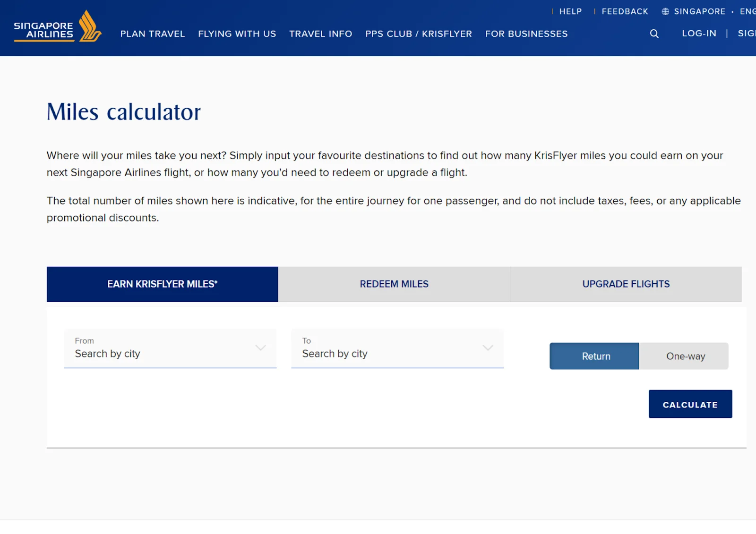Expand the From city search dropdown
Image resolution: width=756 pixels, height=534 pixels.
pos(260,348)
